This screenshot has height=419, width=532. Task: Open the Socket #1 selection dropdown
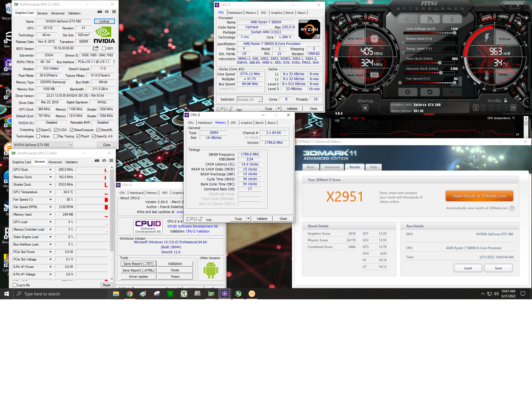[x=260, y=99]
